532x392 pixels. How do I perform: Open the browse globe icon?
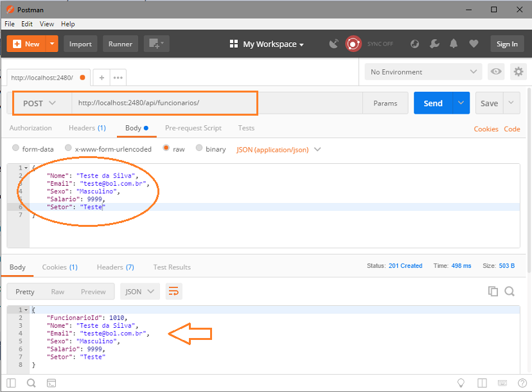pos(414,44)
